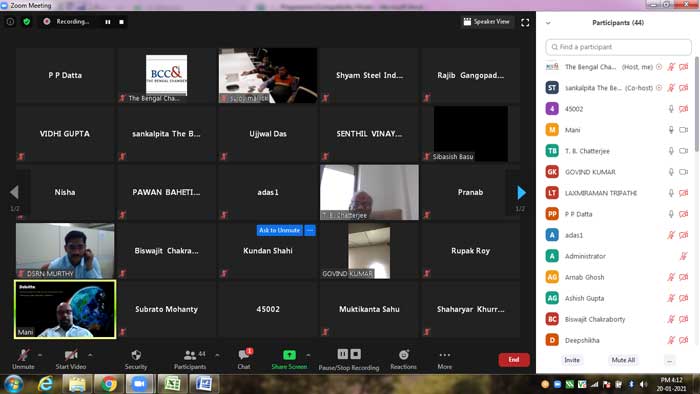Screen dimensions: 700x394
Task: End the meeting
Action: [x=514, y=360]
